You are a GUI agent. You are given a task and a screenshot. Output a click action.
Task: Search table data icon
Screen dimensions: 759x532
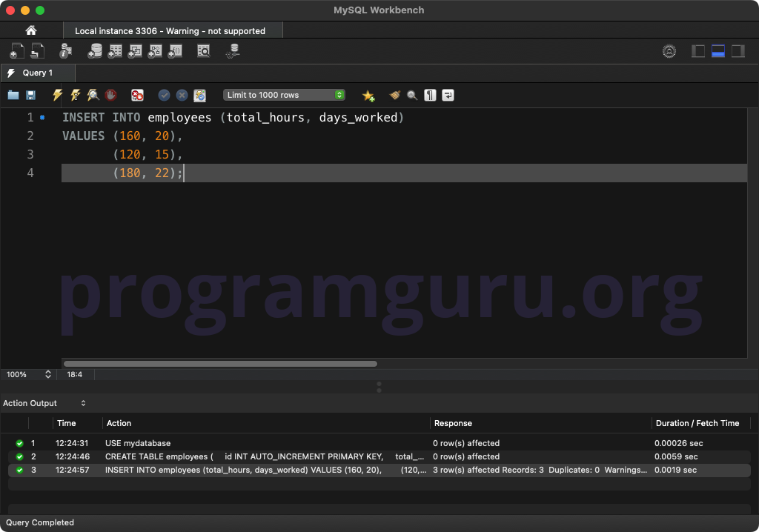coord(204,51)
